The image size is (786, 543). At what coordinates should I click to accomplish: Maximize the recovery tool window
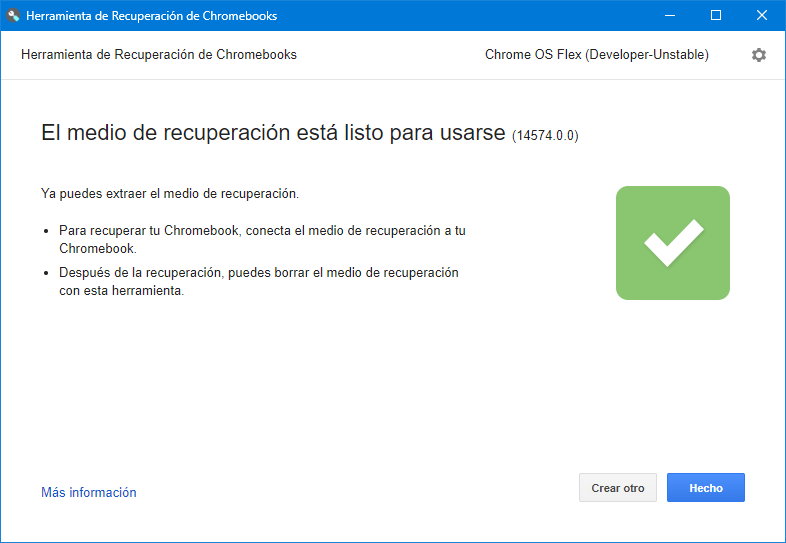coord(716,15)
